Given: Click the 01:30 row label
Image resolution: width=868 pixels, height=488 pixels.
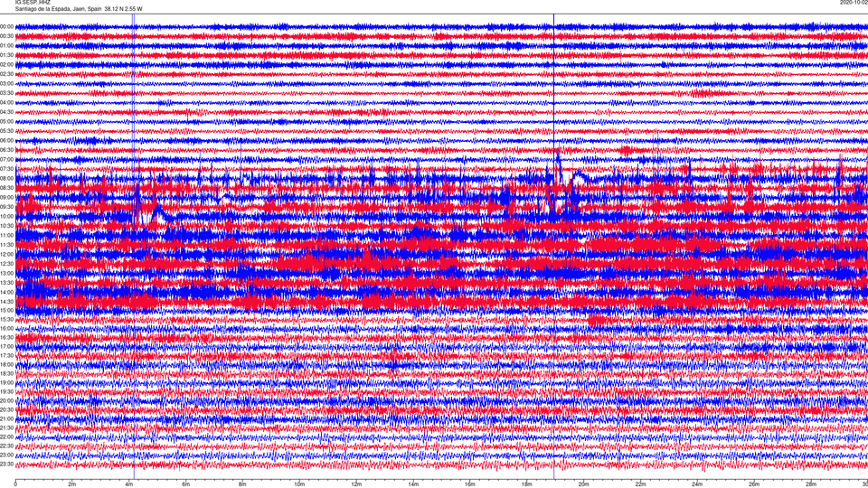Looking at the screenshot, I should coord(6,55).
